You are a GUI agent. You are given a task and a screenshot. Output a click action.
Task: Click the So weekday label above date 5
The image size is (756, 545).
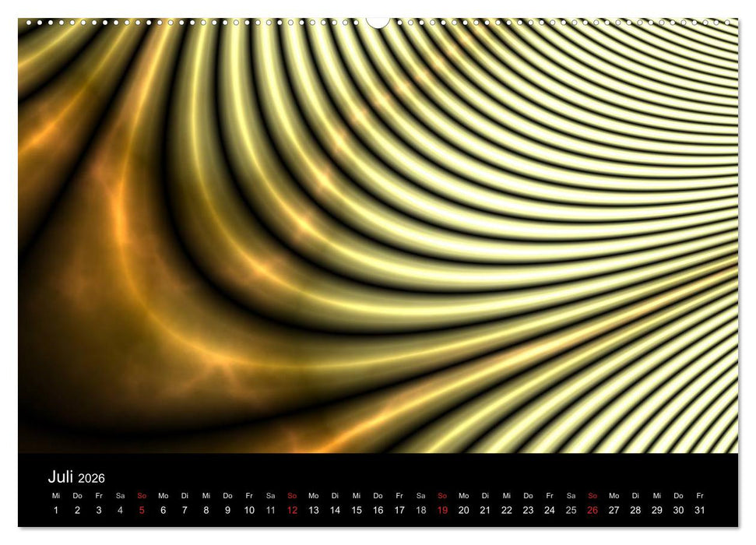140,494
